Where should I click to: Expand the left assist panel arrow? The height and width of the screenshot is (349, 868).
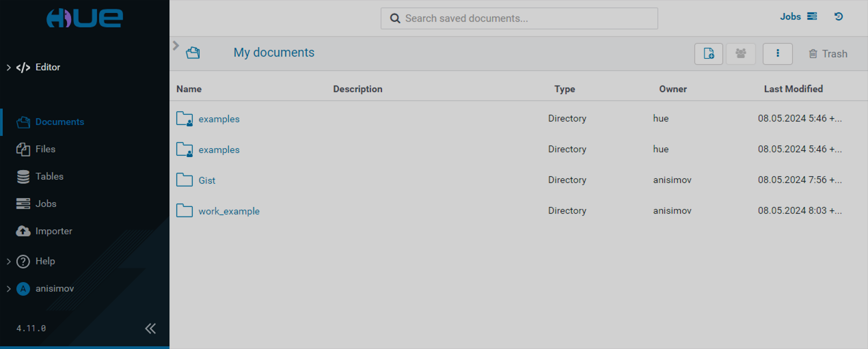(176, 46)
